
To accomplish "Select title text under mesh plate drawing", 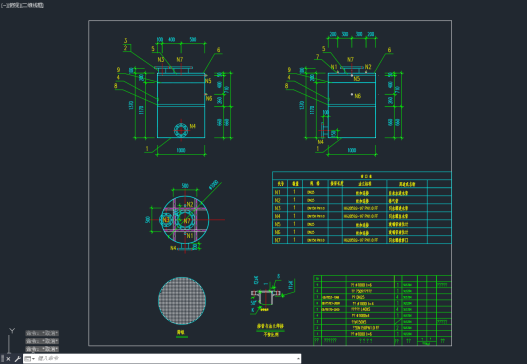I will click(x=181, y=333).
